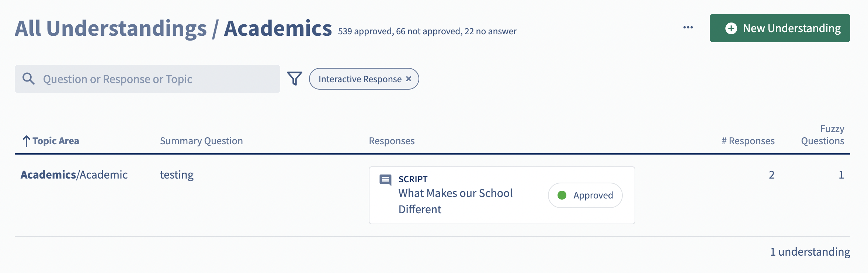Sort by Topic Area column
868x273 pixels.
coord(56,141)
